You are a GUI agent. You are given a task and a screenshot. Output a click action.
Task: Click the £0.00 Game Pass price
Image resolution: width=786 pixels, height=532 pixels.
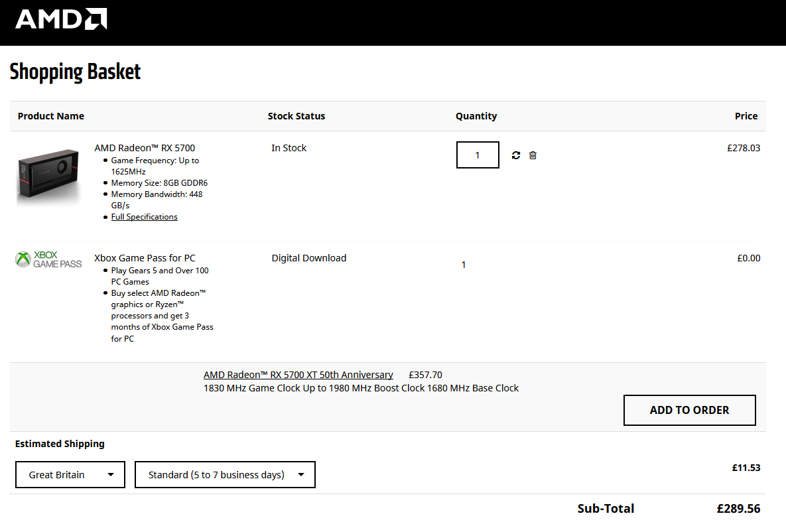[748, 258]
